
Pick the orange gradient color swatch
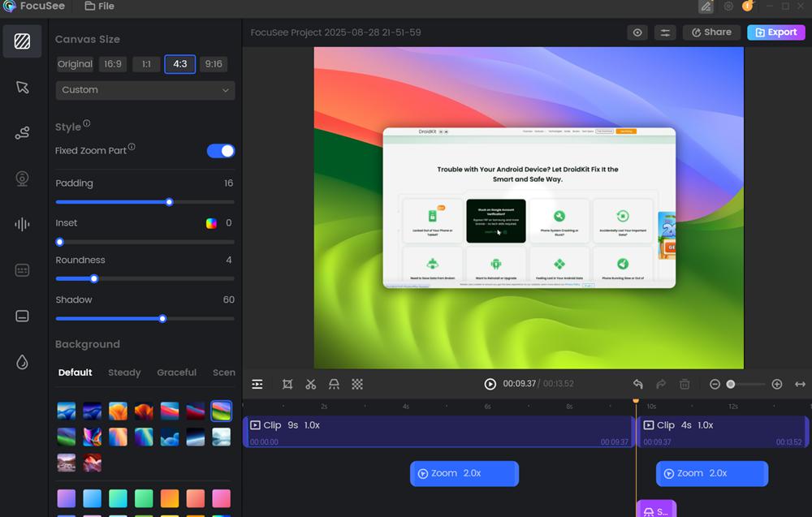[x=170, y=498]
